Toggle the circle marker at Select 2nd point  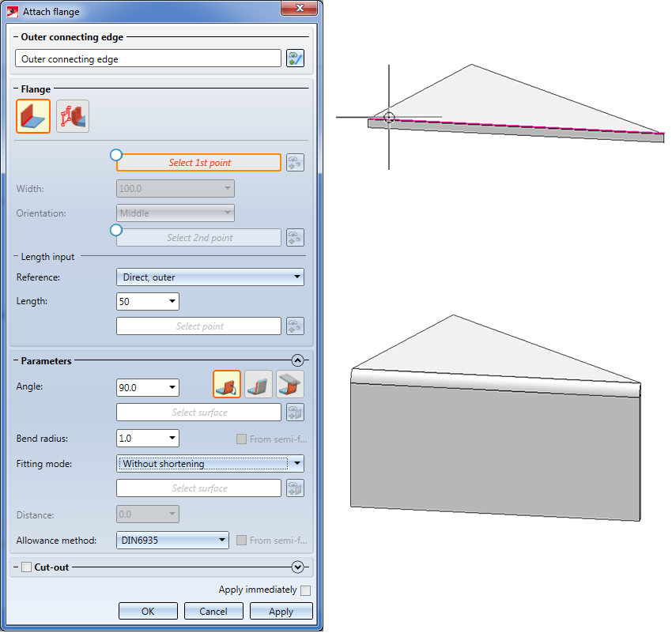(116, 230)
